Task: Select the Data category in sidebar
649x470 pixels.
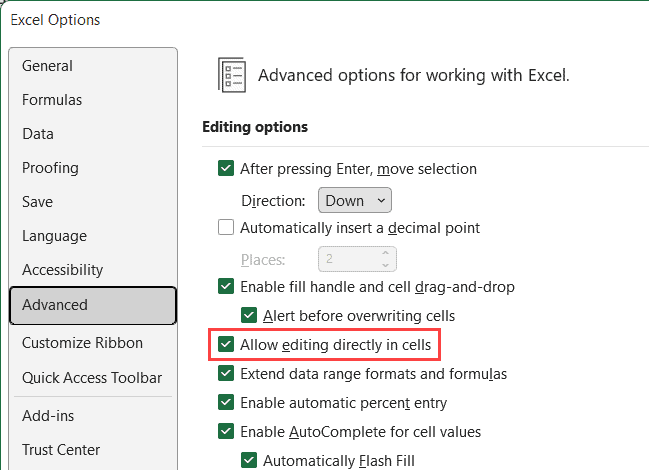Action: (38, 134)
